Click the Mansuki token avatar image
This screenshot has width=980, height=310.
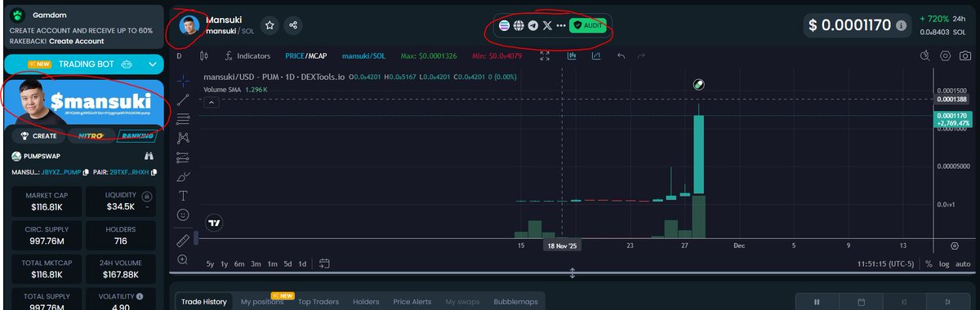tap(189, 24)
